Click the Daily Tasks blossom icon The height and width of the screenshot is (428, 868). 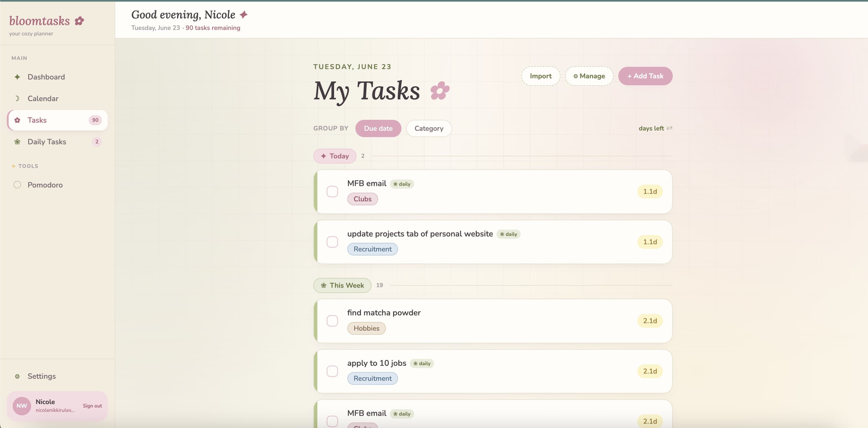[17, 141]
